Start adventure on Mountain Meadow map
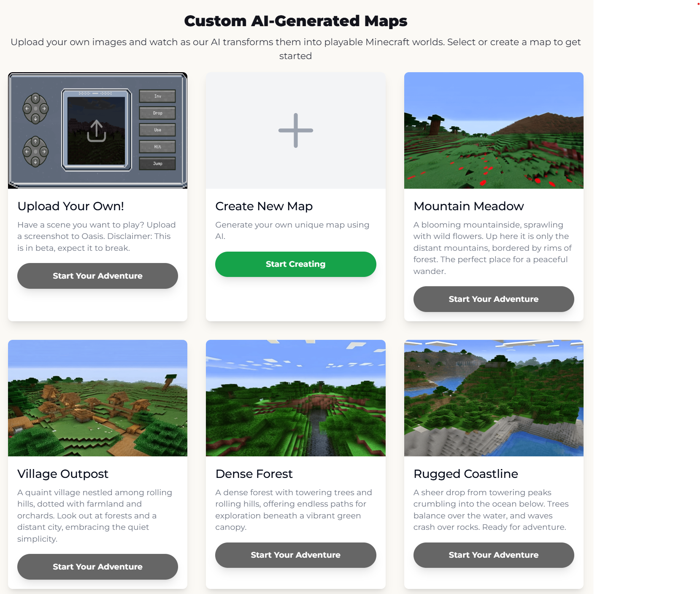This screenshot has width=700, height=594. 494,299
